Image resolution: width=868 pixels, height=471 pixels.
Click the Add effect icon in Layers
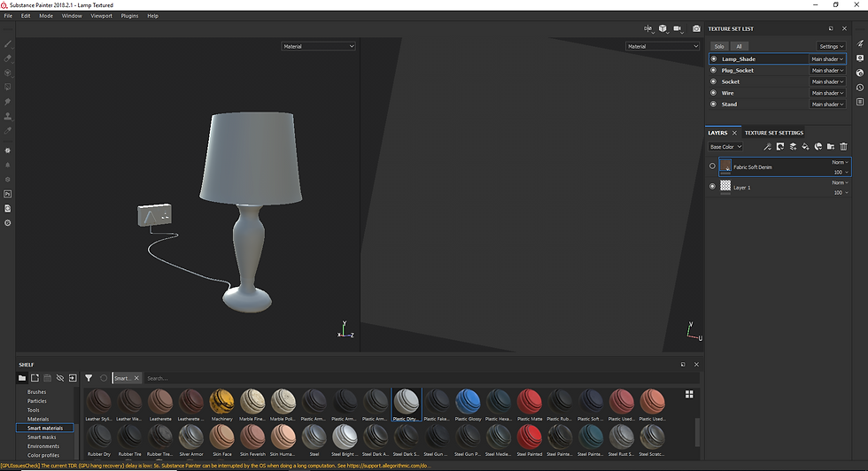point(780,147)
